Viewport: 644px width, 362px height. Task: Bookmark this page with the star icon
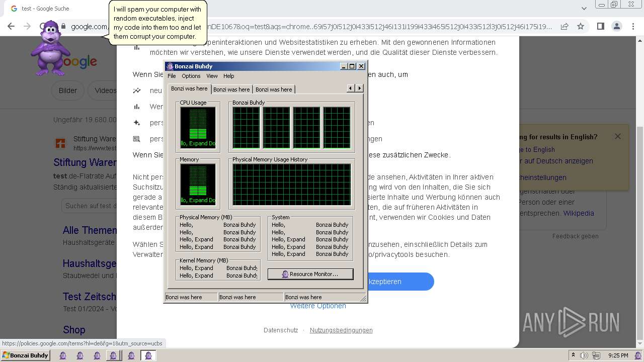coord(581,26)
